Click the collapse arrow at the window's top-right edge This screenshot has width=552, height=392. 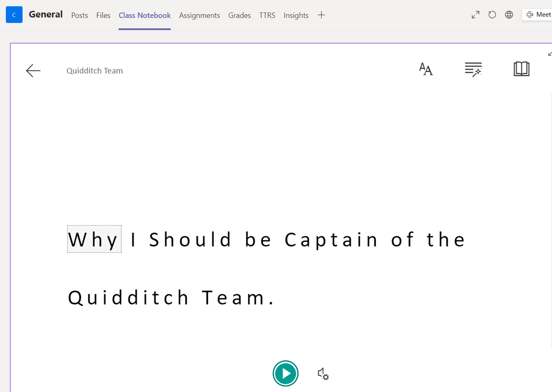550,54
